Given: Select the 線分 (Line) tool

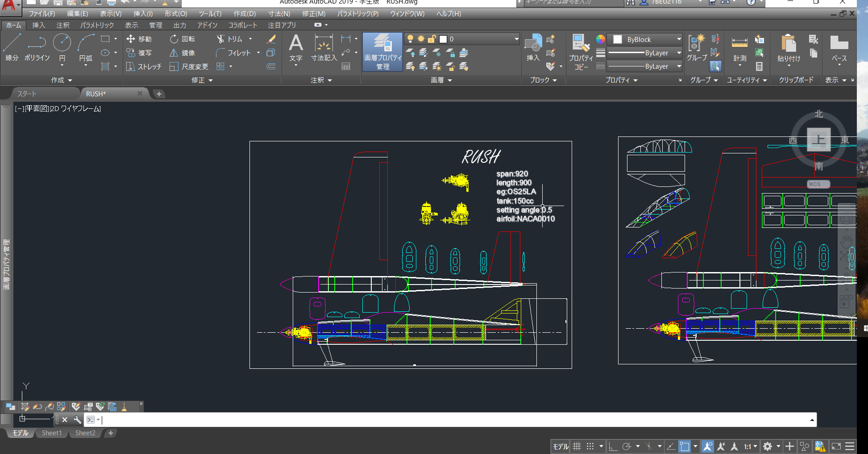Looking at the screenshot, I should 12,48.
